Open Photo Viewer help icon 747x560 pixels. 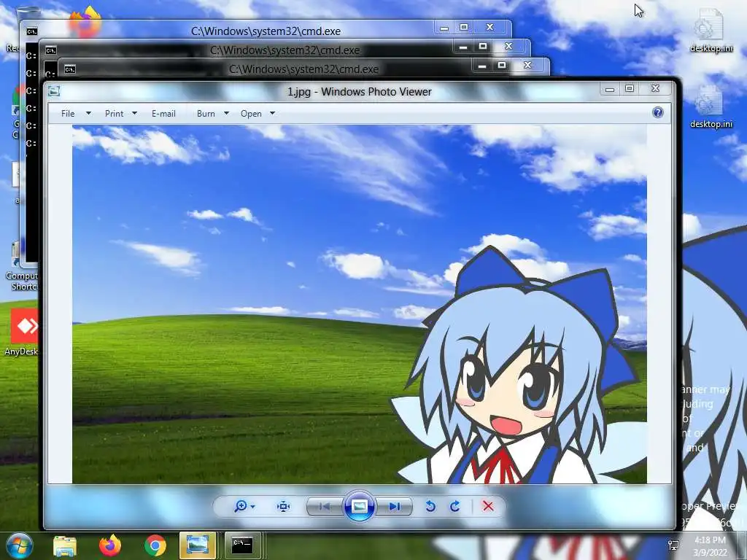[658, 112]
